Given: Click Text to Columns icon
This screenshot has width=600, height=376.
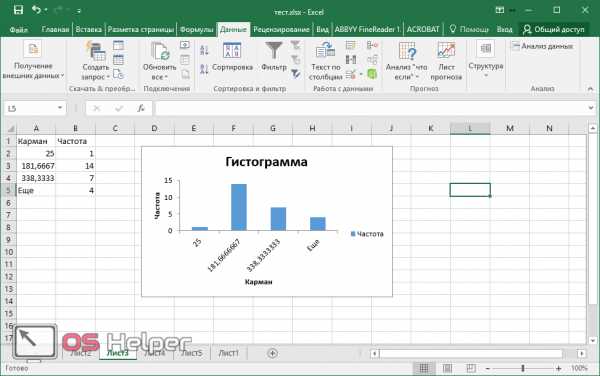Looking at the screenshot, I should 325,51.
